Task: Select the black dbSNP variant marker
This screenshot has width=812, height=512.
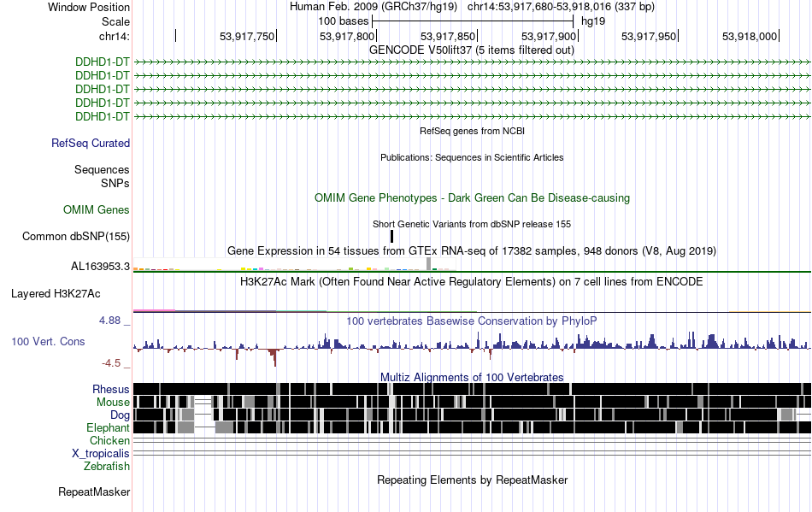Action: tap(392, 237)
